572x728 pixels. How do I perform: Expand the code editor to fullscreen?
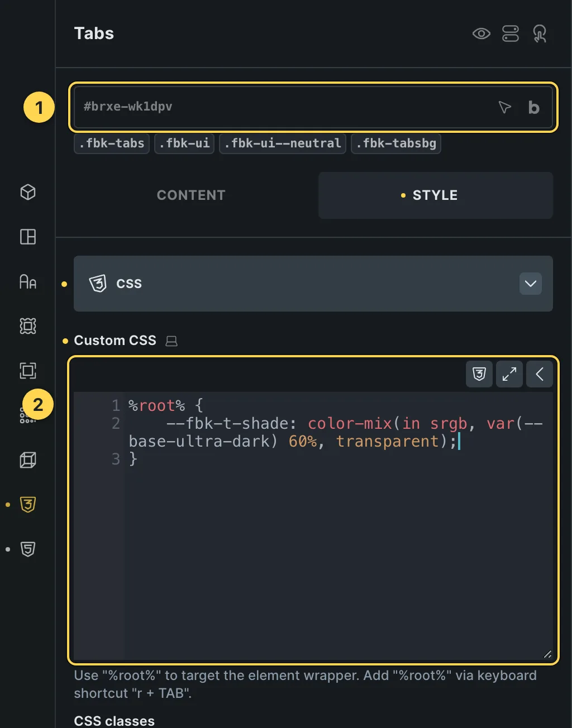coord(509,374)
